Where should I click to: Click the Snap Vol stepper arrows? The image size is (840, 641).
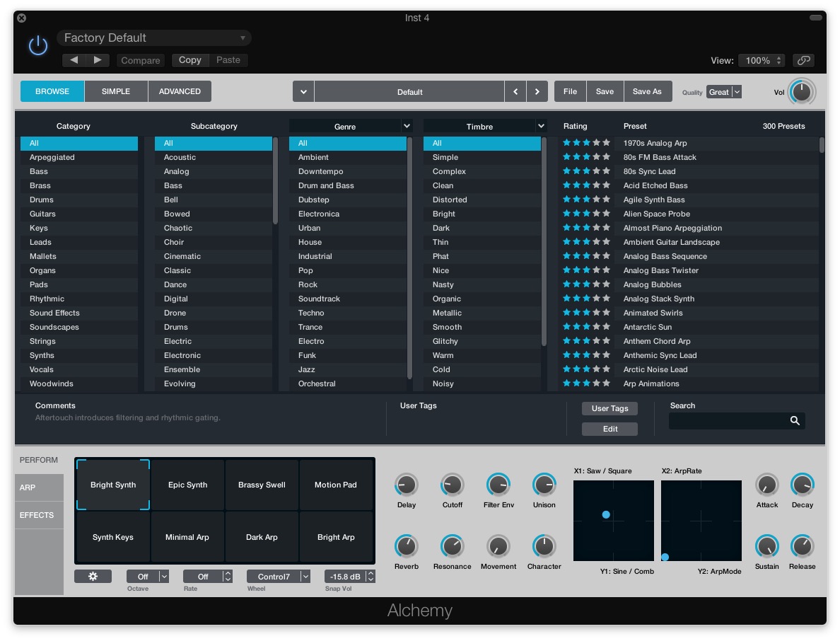tap(371, 576)
